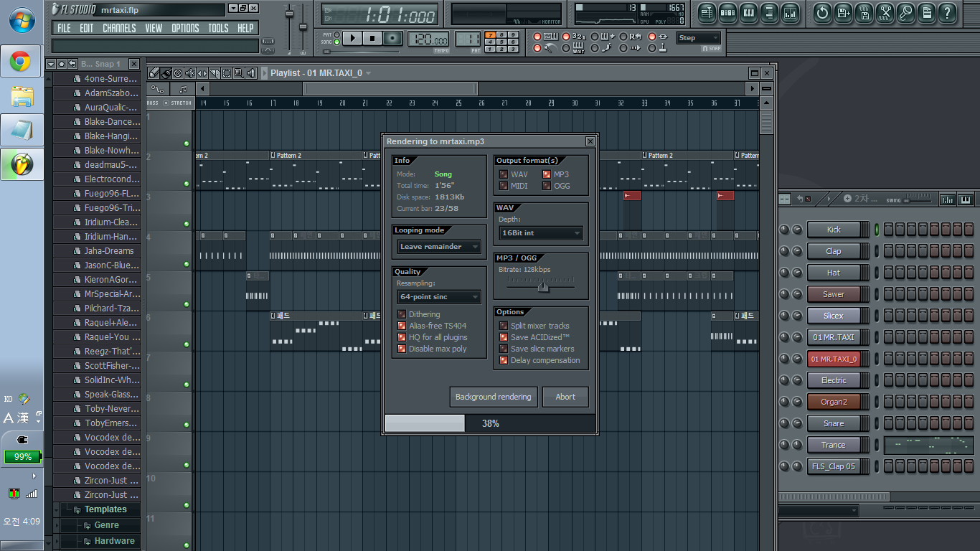Enable the Dithering checkbox
Viewport: 980px width, 551px height.
pos(402,314)
